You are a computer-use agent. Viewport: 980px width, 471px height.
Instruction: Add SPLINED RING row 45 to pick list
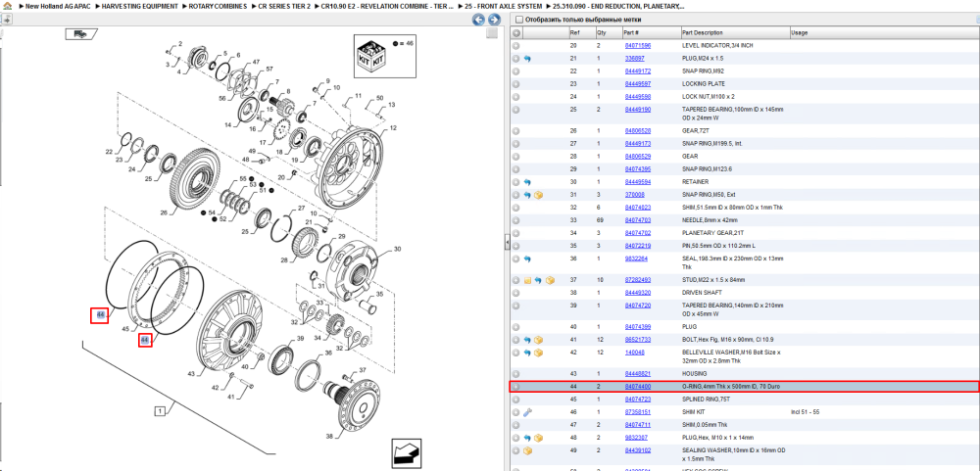click(516, 400)
